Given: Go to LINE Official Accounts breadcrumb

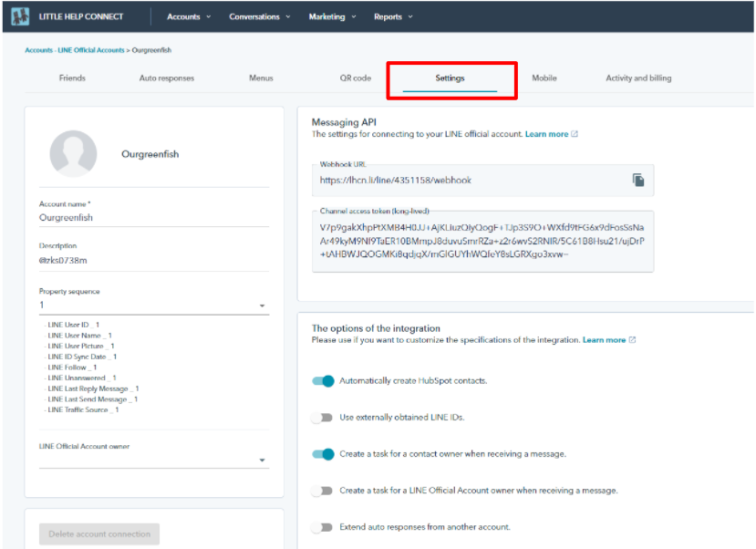Looking at the screenshot, I should click(x=91, y=50).
